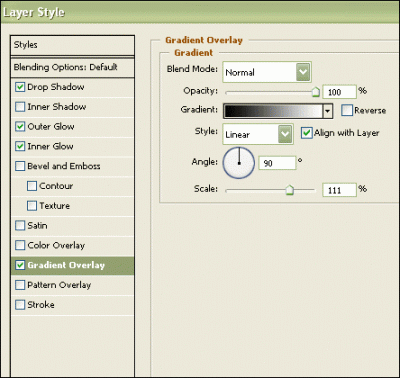
Task: Open the Color Overlay settings row label
Action: (56, 245)
